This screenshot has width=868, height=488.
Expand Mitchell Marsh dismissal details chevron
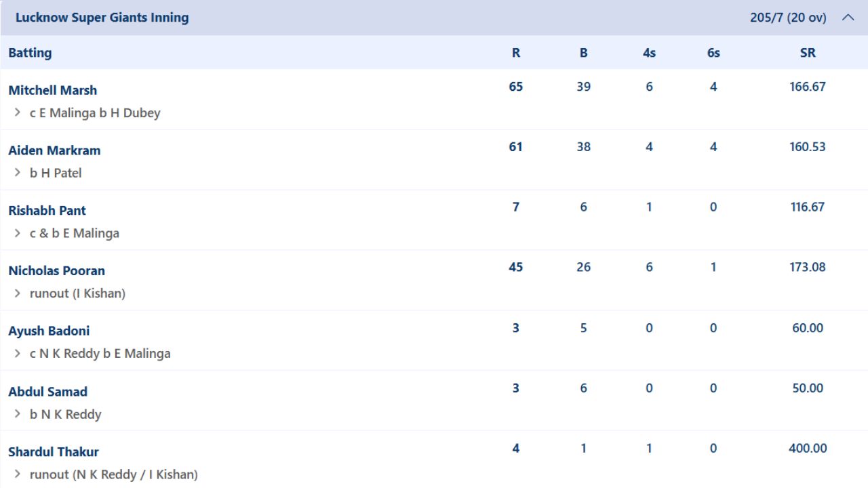coord(18,113)
